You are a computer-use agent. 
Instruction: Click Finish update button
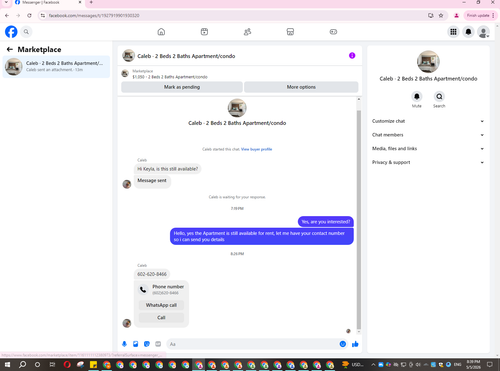click(480, 15)
